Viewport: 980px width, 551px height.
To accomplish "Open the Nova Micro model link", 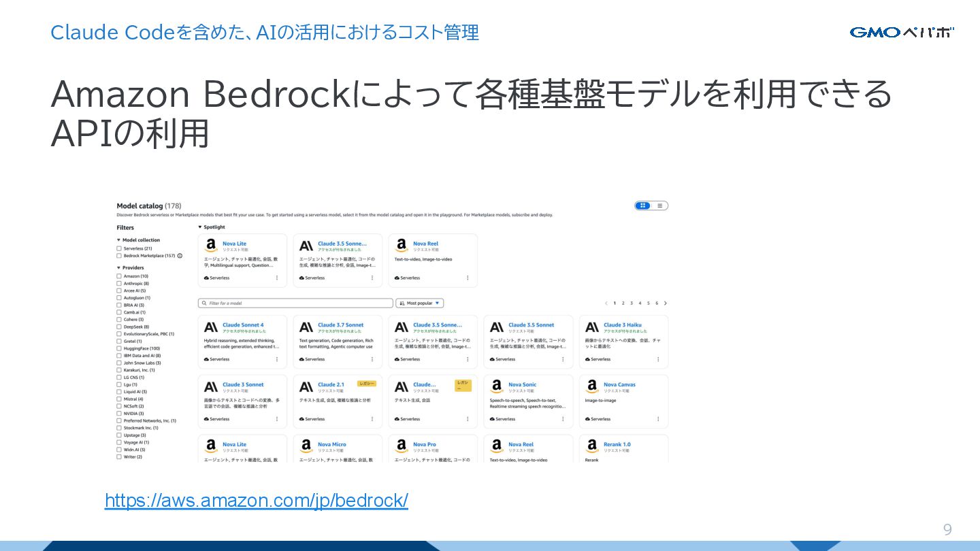I will [331, 445].
